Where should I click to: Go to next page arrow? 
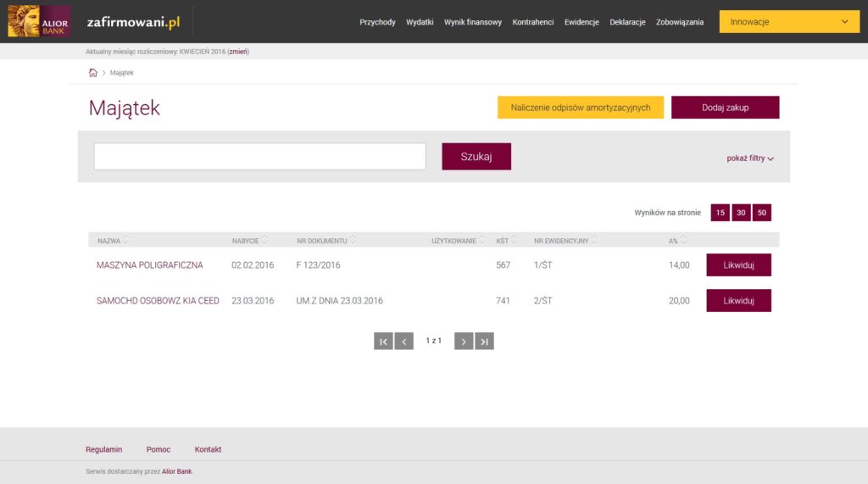tap(464, 341)
